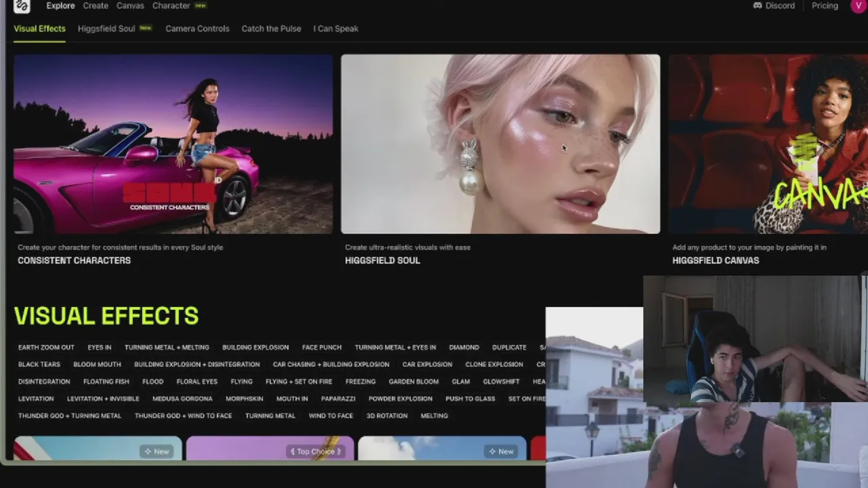Select the EYES IN effect tag
868x488 pixels.
coord(99,347)
